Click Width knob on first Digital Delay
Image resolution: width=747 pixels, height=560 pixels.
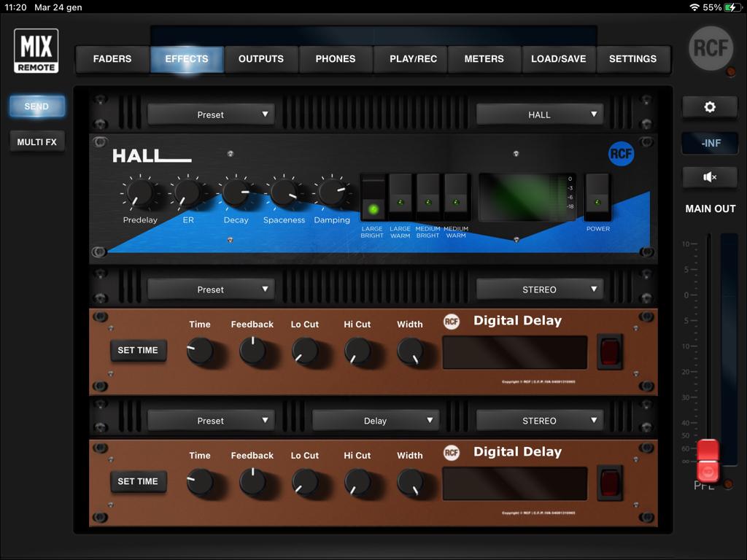click(410, 351)
